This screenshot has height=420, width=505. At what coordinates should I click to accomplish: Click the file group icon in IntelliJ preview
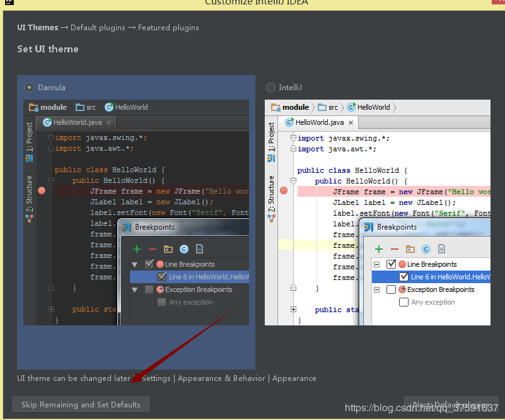[441, 249]
